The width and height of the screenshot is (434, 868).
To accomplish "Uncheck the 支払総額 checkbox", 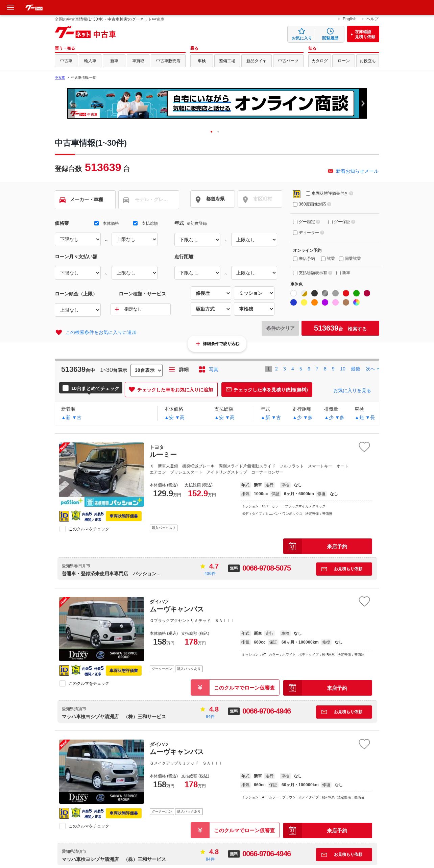I will point(135,223).
